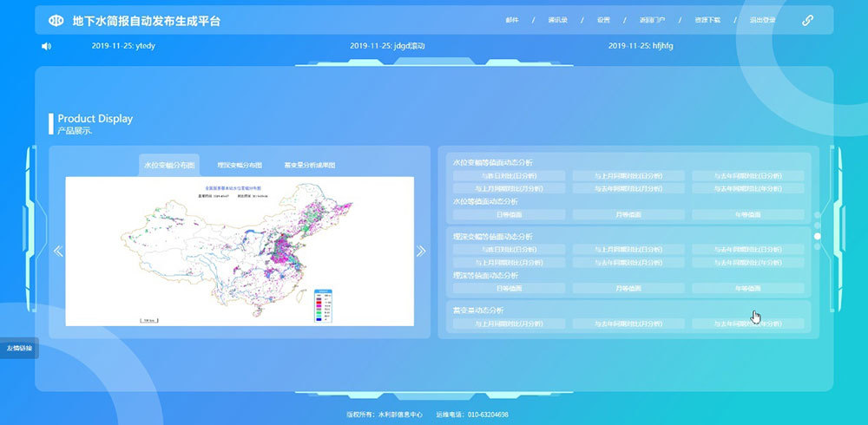
Task: Click 月等值面 under 水位等值面动态分析
Action: [628, 215]
